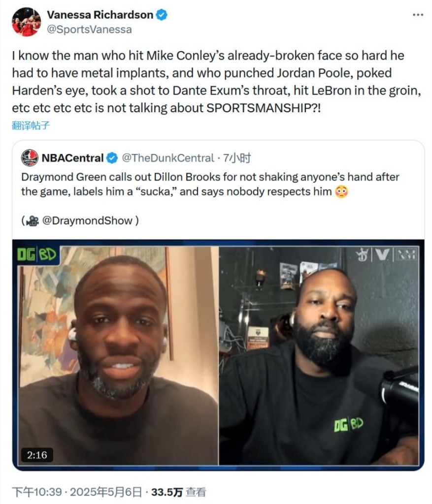432x504 pixels.
Task: Click the flushed face emoji
Action: (x=342, y=191)
